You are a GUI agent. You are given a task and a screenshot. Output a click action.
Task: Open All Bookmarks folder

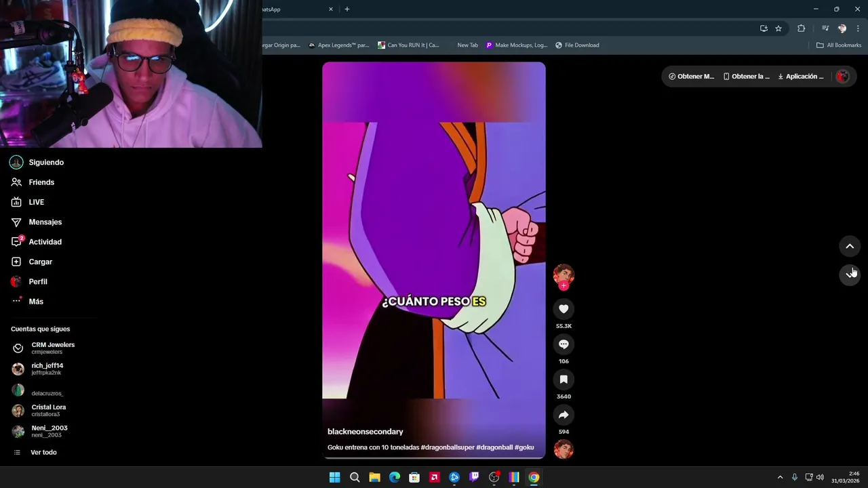[x=839, y=45]
